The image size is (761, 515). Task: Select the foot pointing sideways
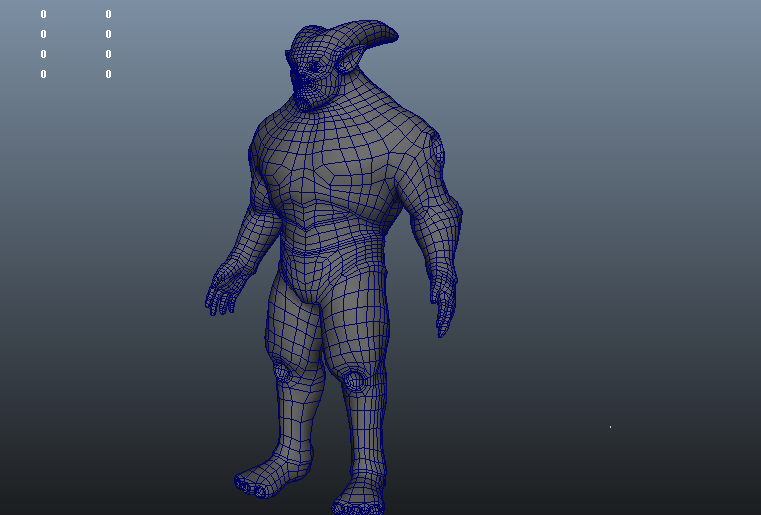coord(265,481)
